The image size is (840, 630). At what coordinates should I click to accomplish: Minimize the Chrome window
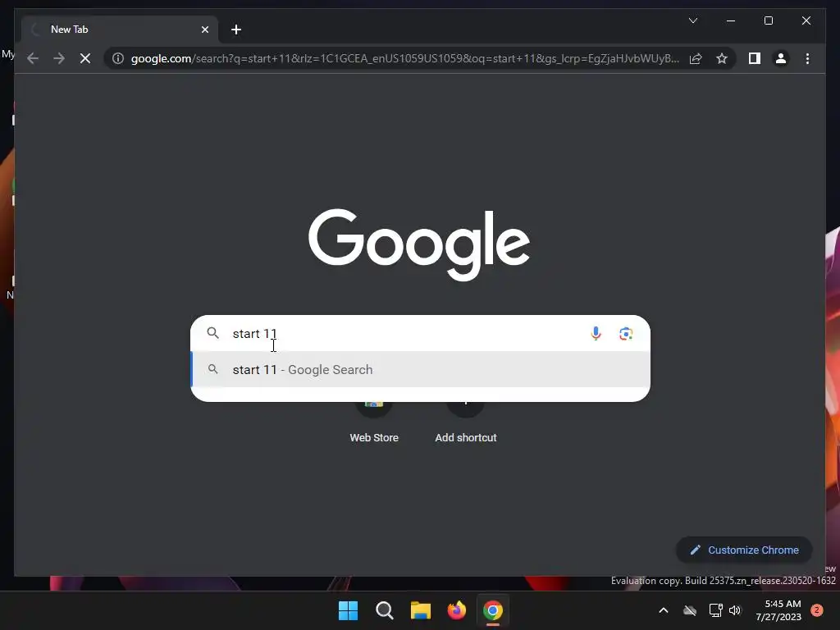731,21
